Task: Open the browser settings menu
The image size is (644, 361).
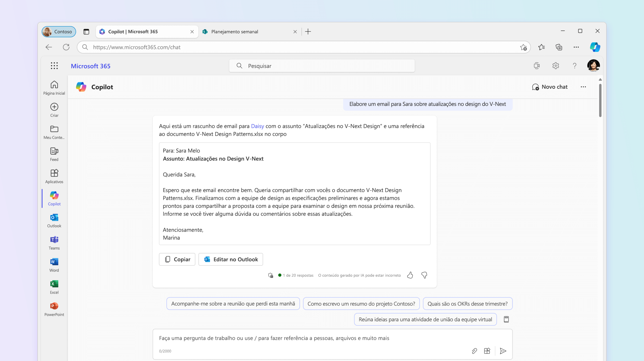Action: [576, 47]
